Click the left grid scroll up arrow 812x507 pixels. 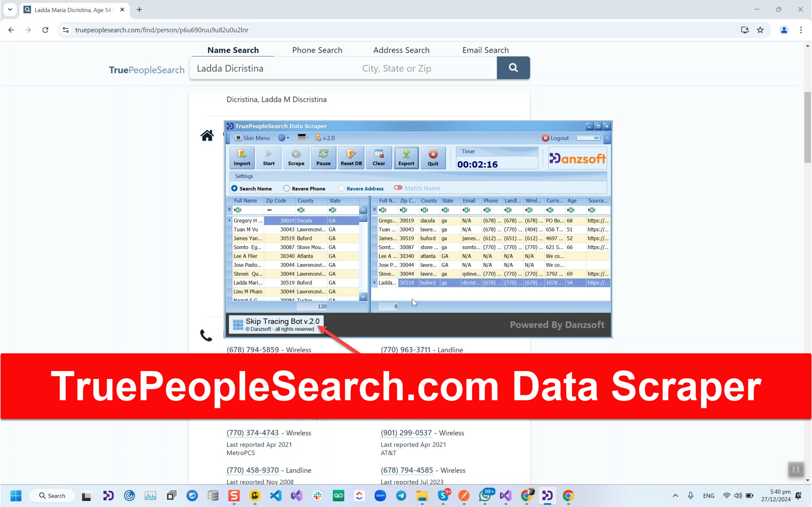(363, 210)
